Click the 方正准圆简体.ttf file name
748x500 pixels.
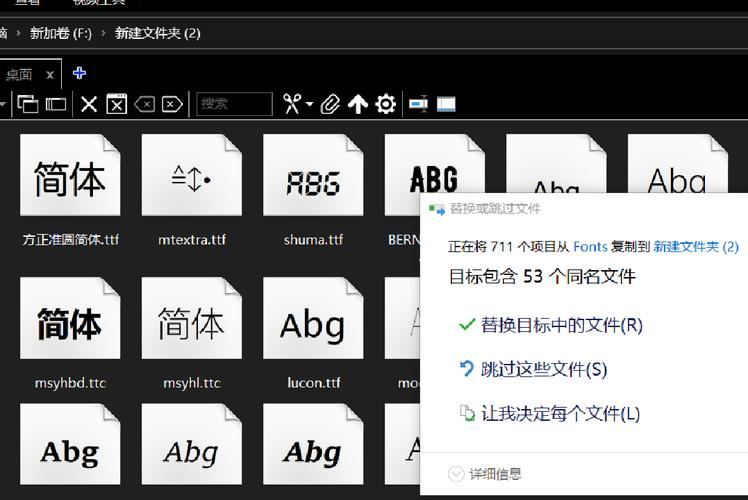pyautogui.click(x=70, y=240)
